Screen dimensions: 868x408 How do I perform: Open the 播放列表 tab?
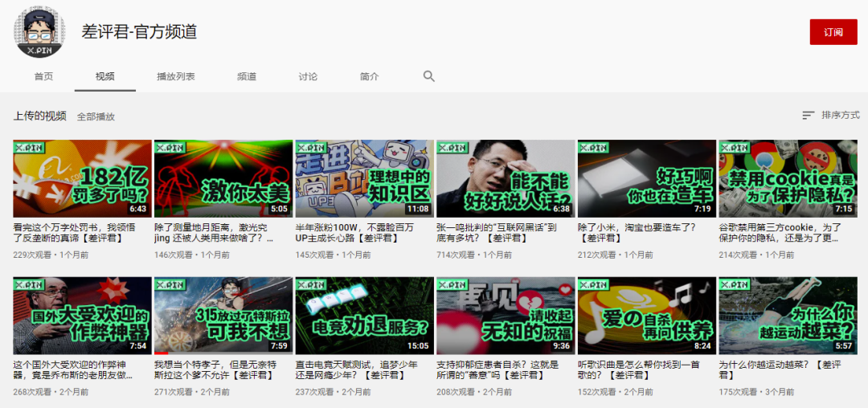click(x=176, y=77)
